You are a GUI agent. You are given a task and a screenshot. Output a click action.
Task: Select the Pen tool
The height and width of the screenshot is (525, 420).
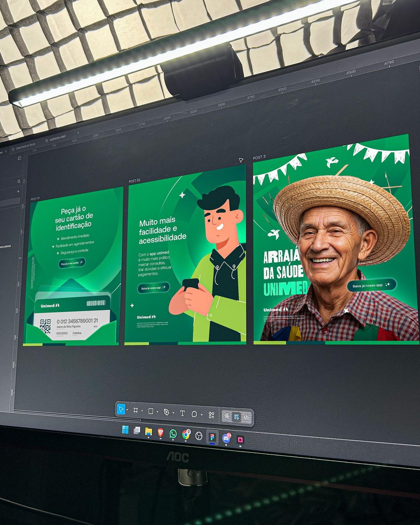click(x=167, y=412)
